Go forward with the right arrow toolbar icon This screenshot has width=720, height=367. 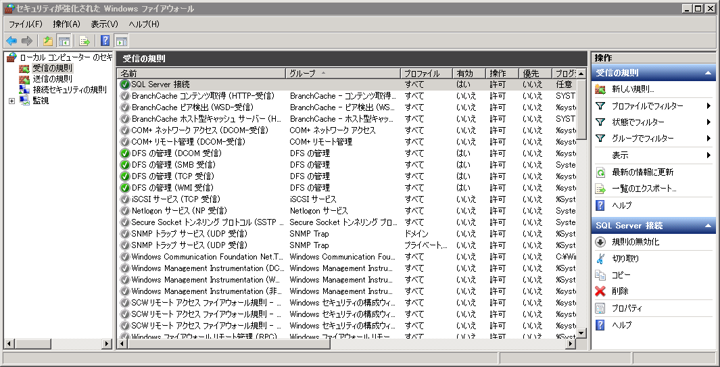coord(27,41)
